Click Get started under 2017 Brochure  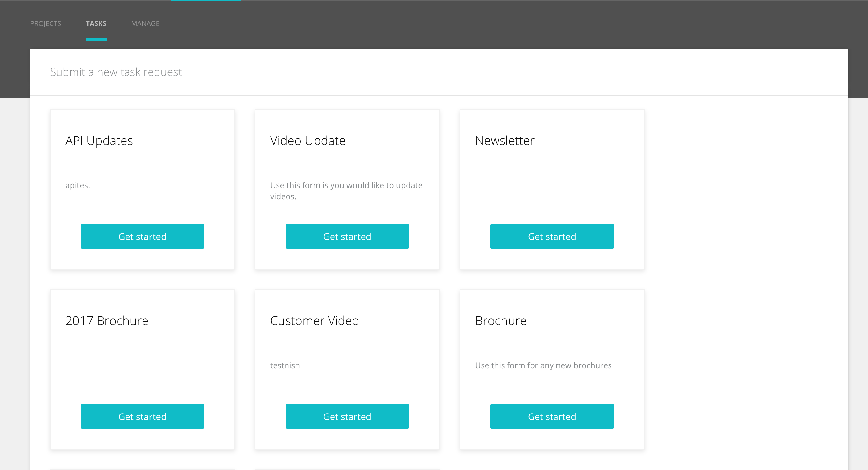point(143,416)
